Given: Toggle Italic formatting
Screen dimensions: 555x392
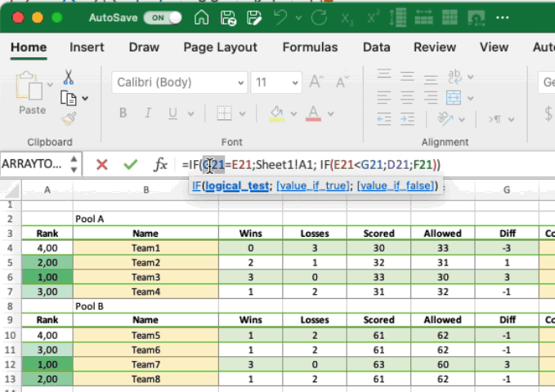Looking at the screenshot, I should tap(147, 114).
